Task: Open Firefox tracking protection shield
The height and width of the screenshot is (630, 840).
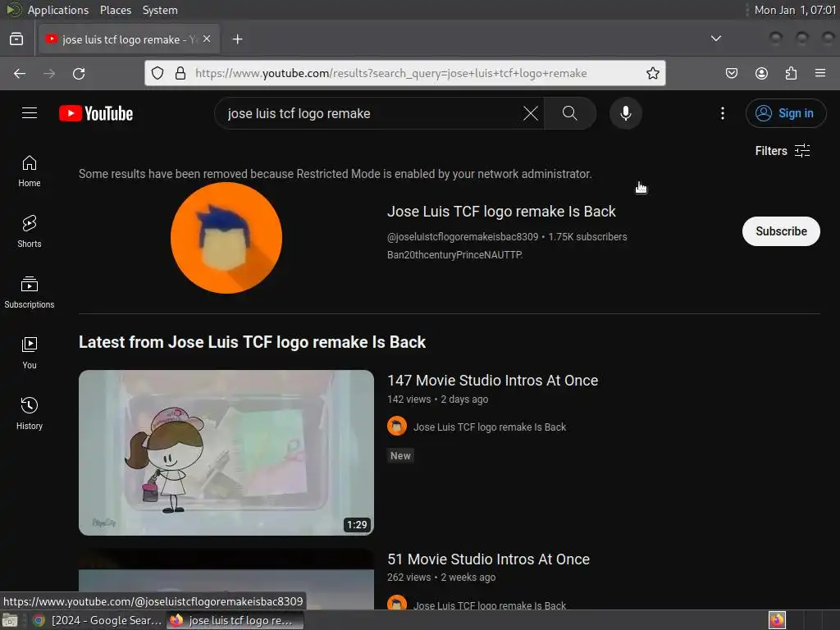Action: click(x=157, y=73)
